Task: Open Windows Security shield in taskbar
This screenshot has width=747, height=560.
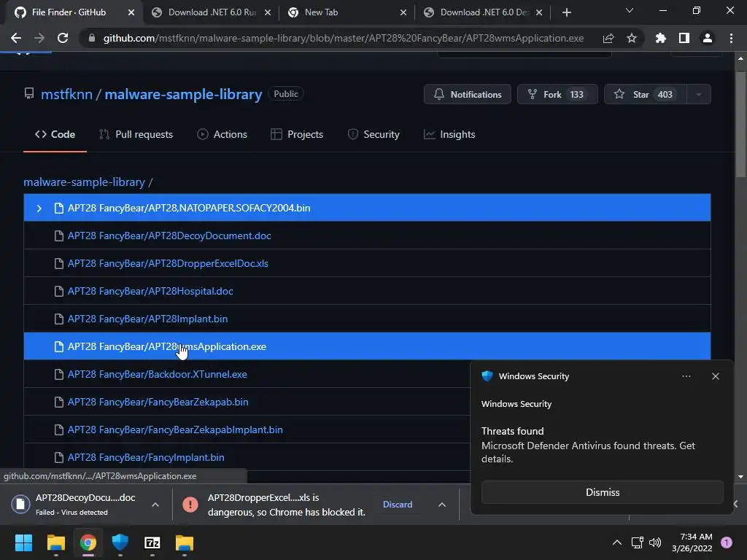Action: [x=120, y=542]
